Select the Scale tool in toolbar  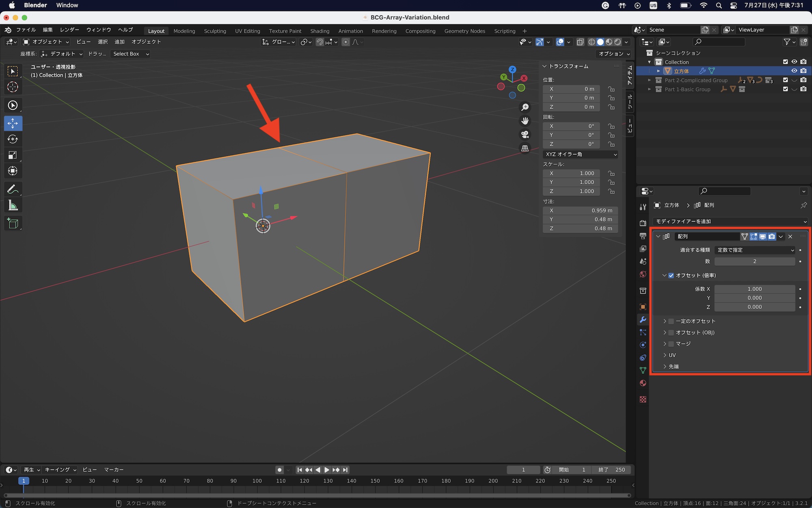13,155
